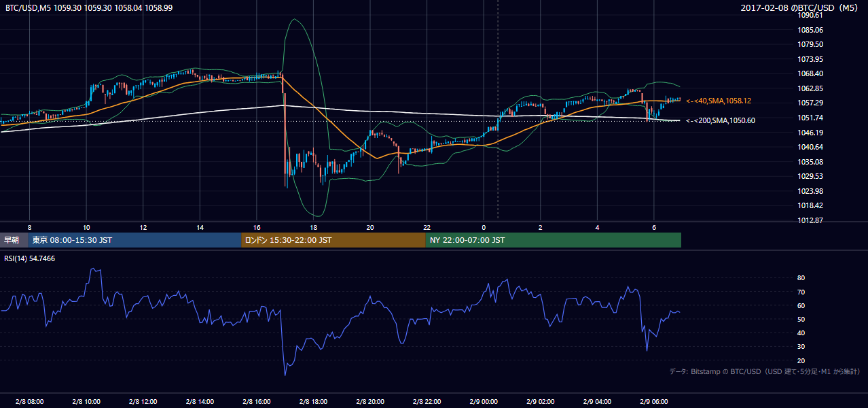Click price axis value 1023.98
The width and height of the screenshot is (868, 408).
click(x=811, y=191)
